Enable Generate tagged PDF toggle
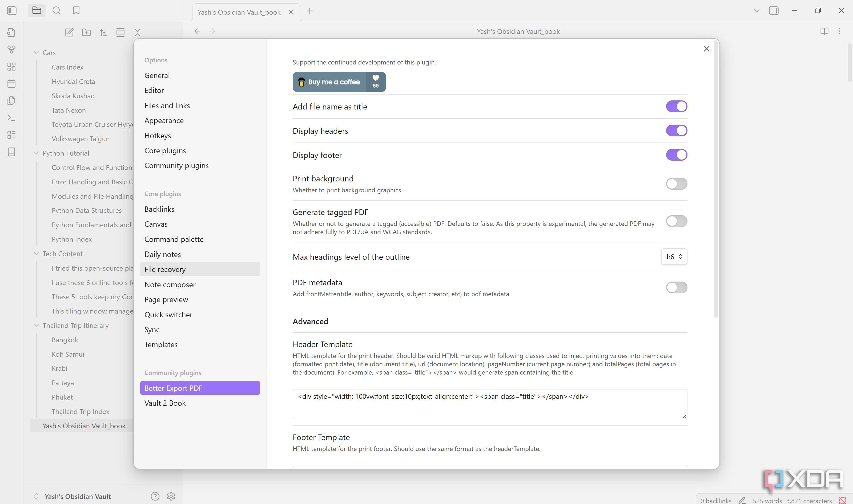The image size is (853, 504). click(676, 221)
